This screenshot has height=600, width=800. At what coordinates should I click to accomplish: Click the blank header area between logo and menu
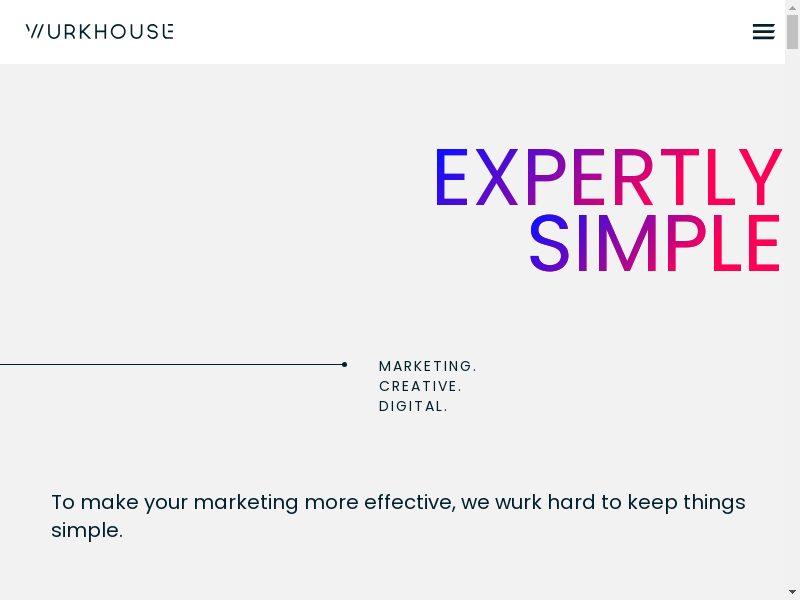[x=460, y=32]
